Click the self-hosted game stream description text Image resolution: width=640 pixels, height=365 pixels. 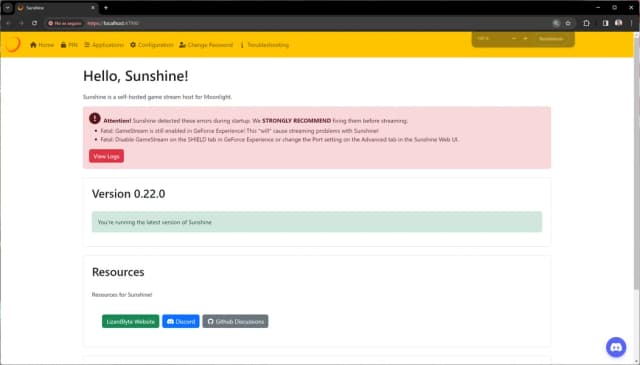157,97
